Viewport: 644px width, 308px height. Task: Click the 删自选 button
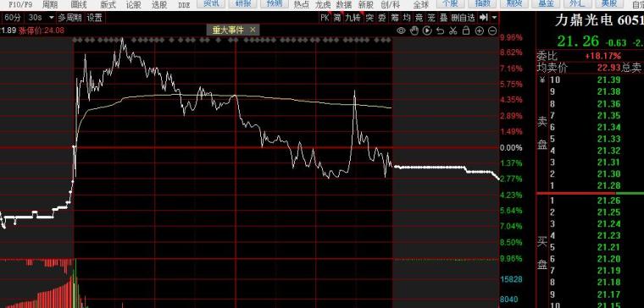tap(464, 18)
